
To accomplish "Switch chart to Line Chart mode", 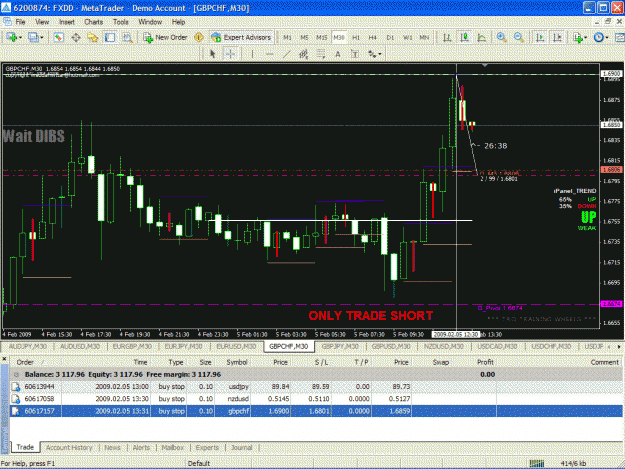I will pos(482,37).
